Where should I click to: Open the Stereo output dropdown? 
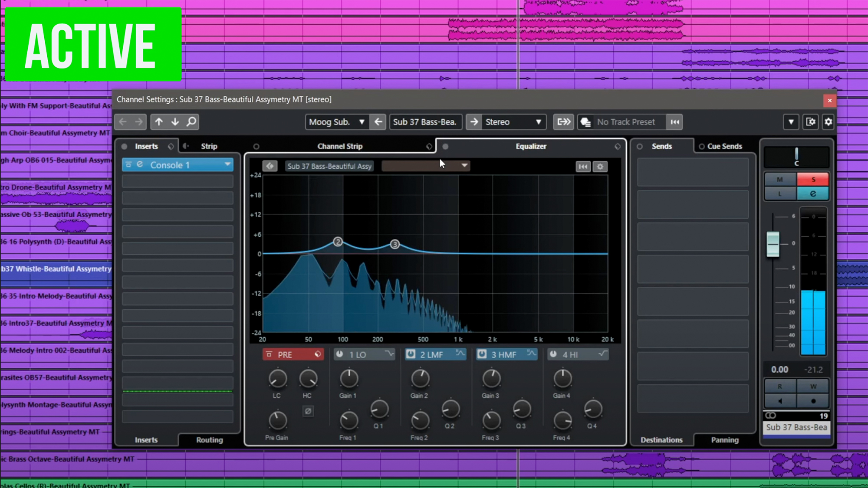coord(513,122)
